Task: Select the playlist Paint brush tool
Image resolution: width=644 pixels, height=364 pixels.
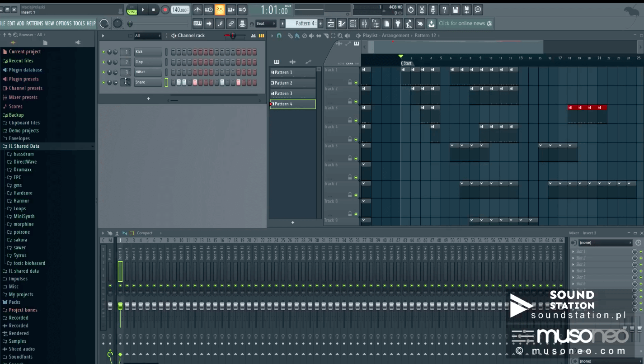Action: coord(297,36)
